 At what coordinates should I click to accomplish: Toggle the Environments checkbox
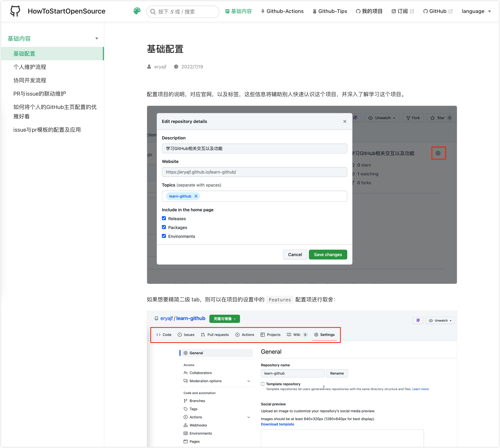(164, 236)
